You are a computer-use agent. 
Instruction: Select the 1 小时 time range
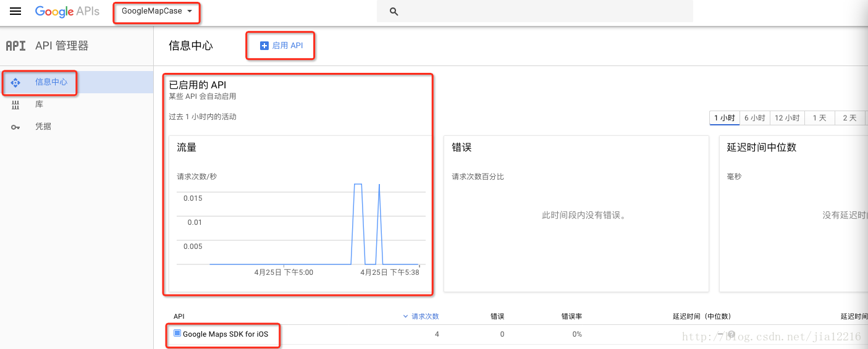click(x=725, y=118)
